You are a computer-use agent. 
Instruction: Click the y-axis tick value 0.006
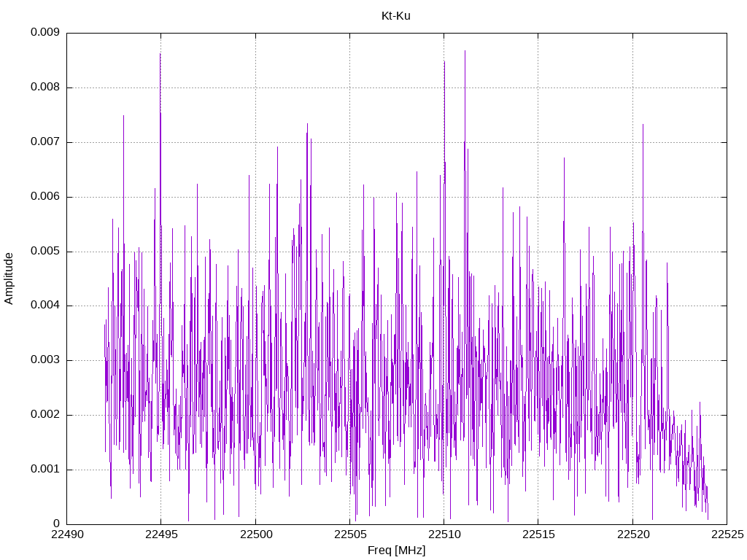[45, 197]
